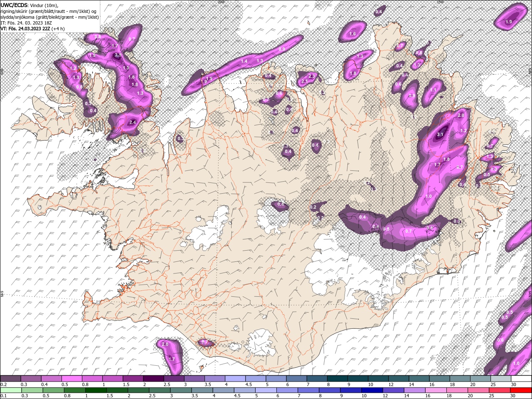Click the 1.1 precipitation value label
This screenshot has height=399, width=532.
click(x=433, y=90)
